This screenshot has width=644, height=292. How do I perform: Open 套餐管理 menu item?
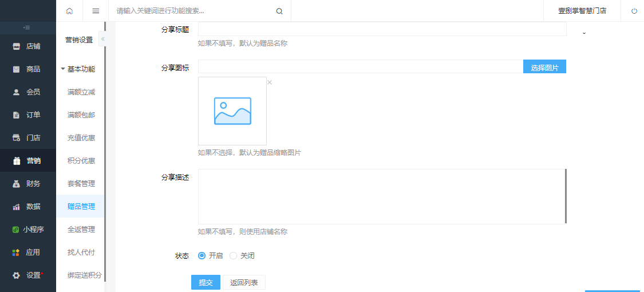[81, 184]
